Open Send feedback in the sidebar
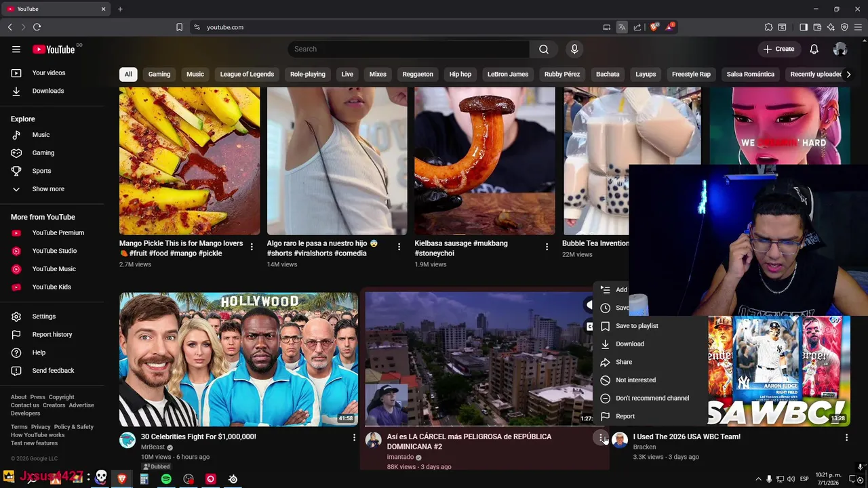The height and width of the screenshot is (488, 868). point(52,371)
